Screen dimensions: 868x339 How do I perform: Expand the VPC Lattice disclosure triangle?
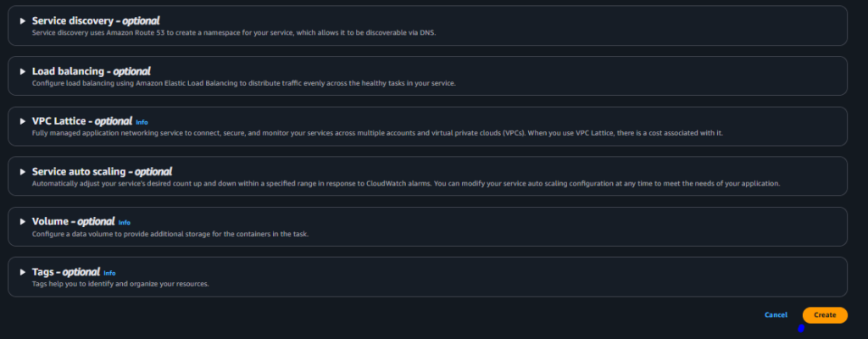23,121
